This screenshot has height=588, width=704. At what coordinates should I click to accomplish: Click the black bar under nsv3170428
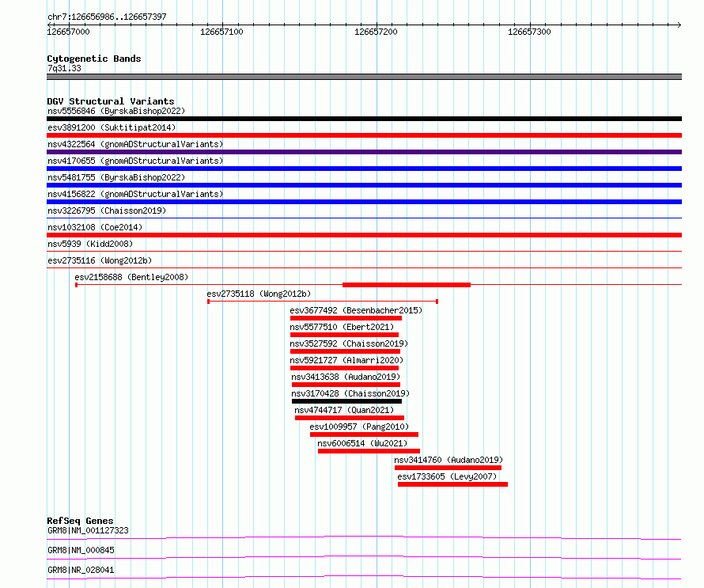346,401
